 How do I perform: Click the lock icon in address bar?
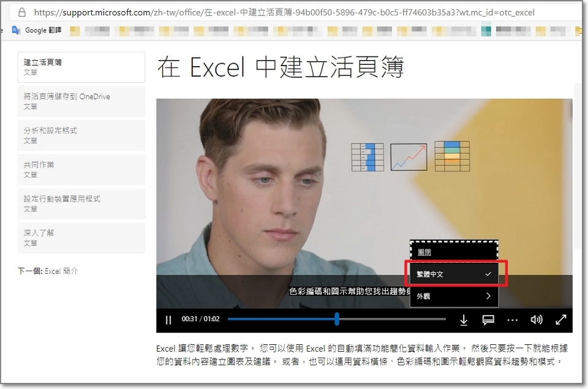point(22,12)
